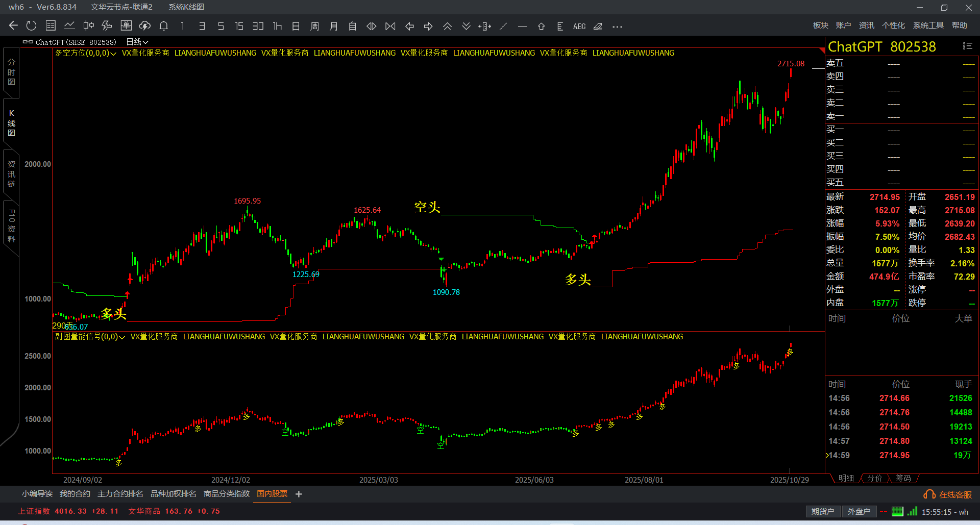980x525 pixels.
Task: Click the double chevron down icon
Action: click(466, 26)
